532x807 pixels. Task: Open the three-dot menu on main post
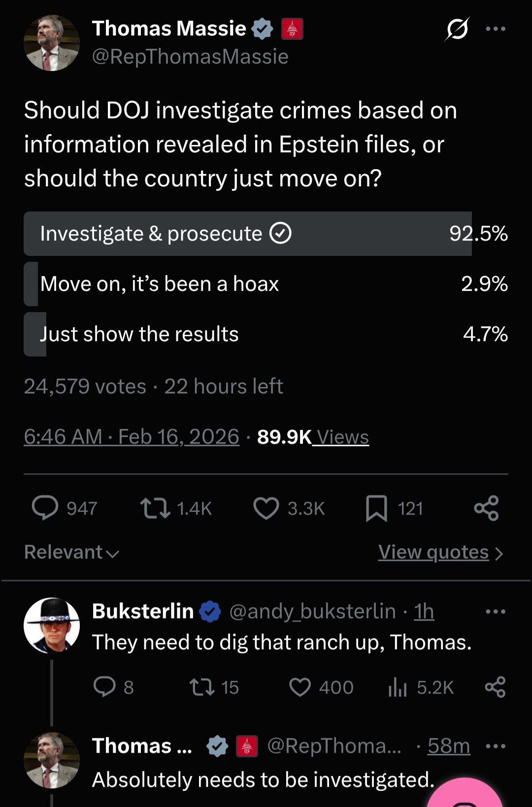[x=495, y=29]
